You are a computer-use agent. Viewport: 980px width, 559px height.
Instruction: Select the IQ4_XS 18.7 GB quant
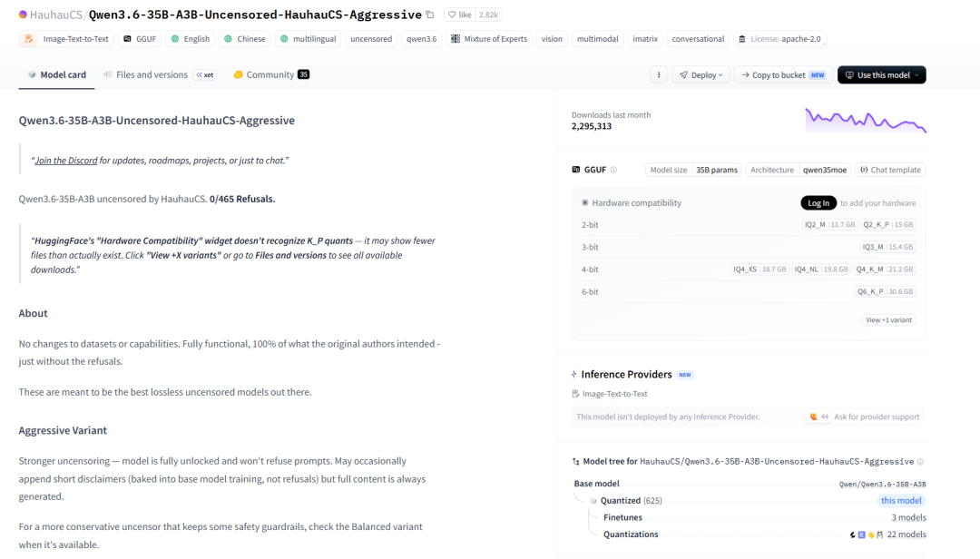point(759,270)
